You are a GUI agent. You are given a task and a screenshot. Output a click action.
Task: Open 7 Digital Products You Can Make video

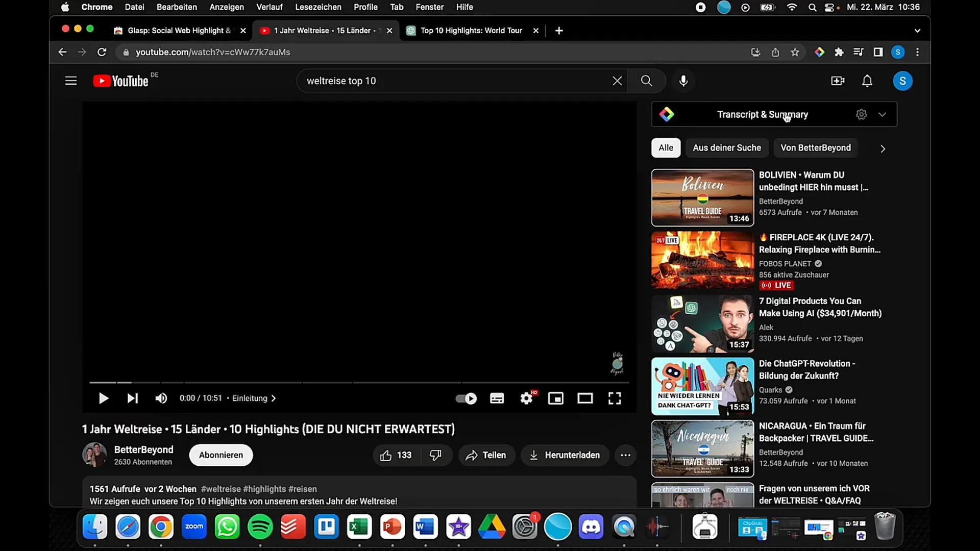[x=820, y=307]
